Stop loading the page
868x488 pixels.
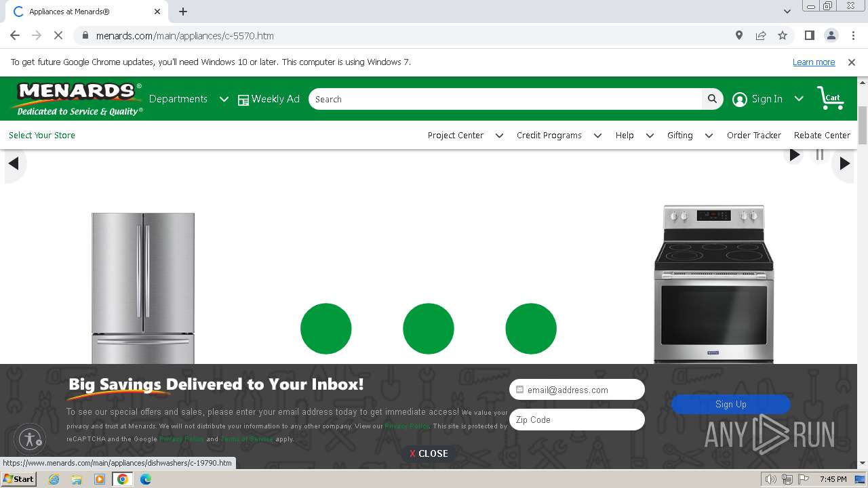(x=58, y=35)
